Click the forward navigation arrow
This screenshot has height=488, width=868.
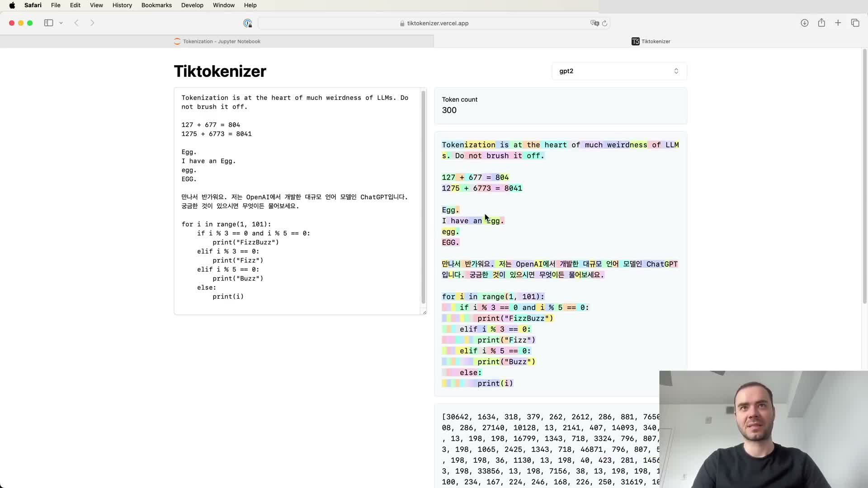[x=92, y=23]
